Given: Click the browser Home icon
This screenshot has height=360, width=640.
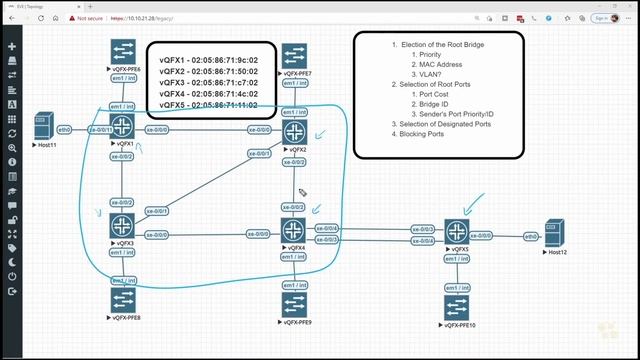Looking at the screenshot, I should point(56,18).
